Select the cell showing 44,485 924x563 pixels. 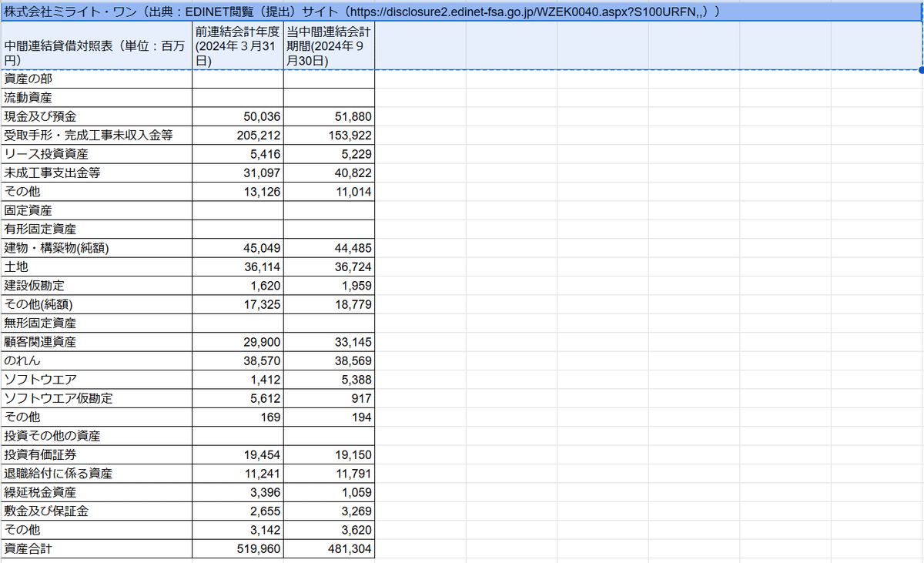329,248
